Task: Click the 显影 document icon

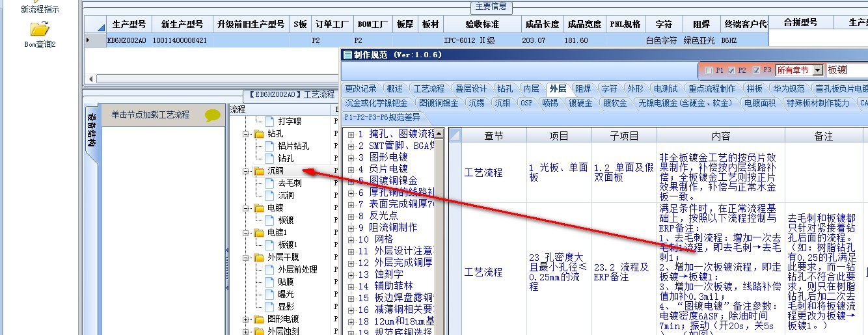Action: click(x=269, y=307)
